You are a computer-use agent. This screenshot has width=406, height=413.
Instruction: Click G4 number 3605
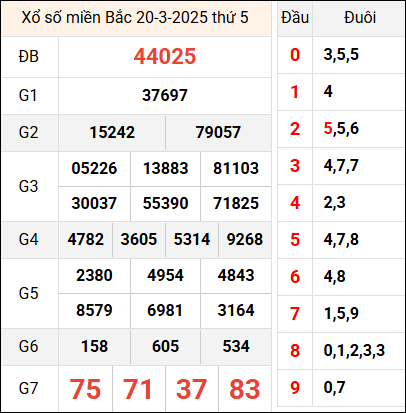coord(139,239)
